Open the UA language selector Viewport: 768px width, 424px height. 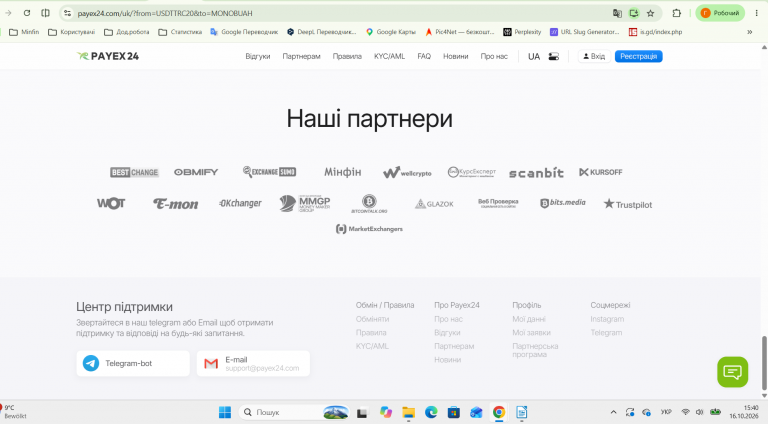point(534,56)
